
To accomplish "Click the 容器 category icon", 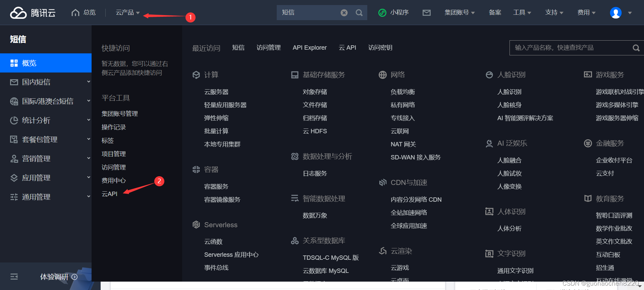I will click(x=196, y=170).
